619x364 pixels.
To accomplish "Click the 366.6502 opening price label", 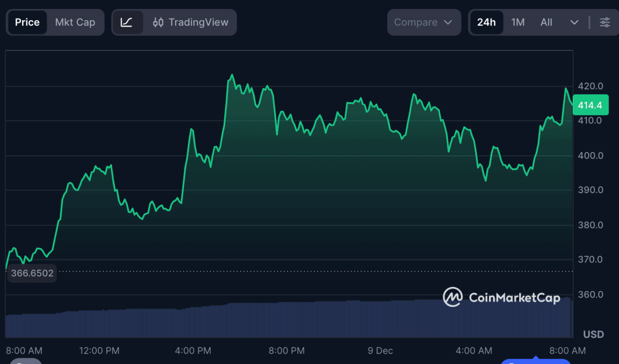I will click(32, 273).
